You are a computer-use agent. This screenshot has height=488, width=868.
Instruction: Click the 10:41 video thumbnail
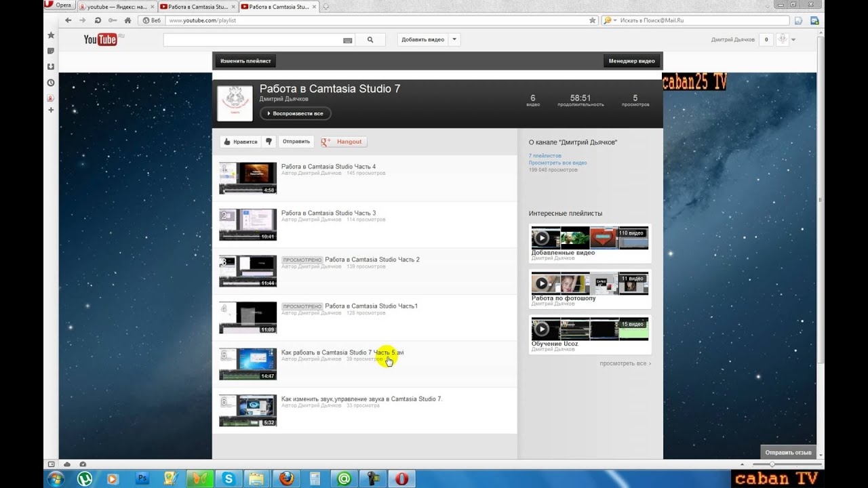pos(248,225)
